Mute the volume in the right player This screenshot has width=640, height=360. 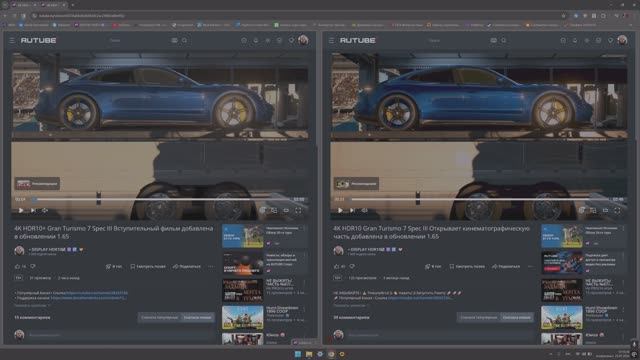[364, 211]
